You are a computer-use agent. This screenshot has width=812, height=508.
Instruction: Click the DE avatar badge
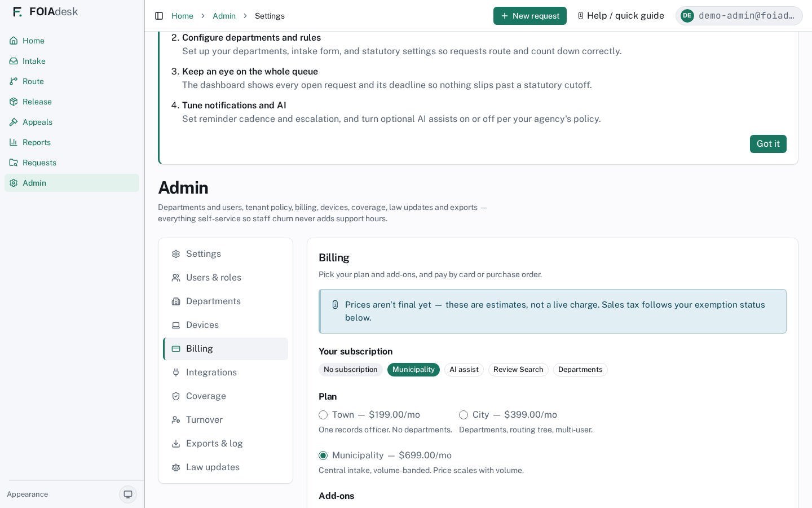pyautogui.click(x=687, y=16)
